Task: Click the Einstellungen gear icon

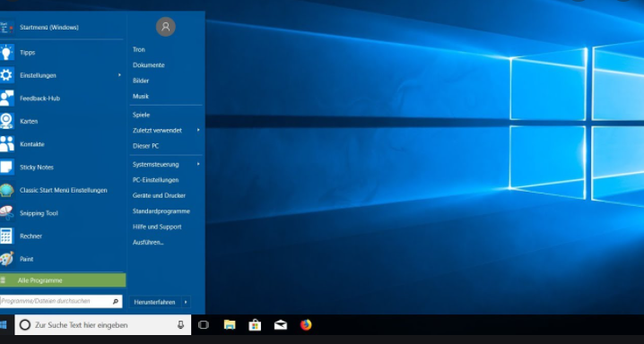Action: tap(6, 75)
